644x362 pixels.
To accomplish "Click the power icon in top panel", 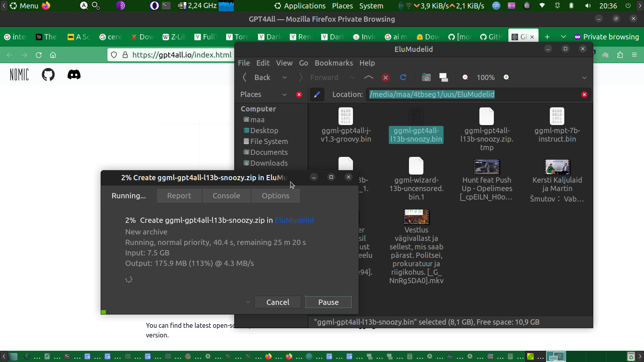I will [628, 6].
